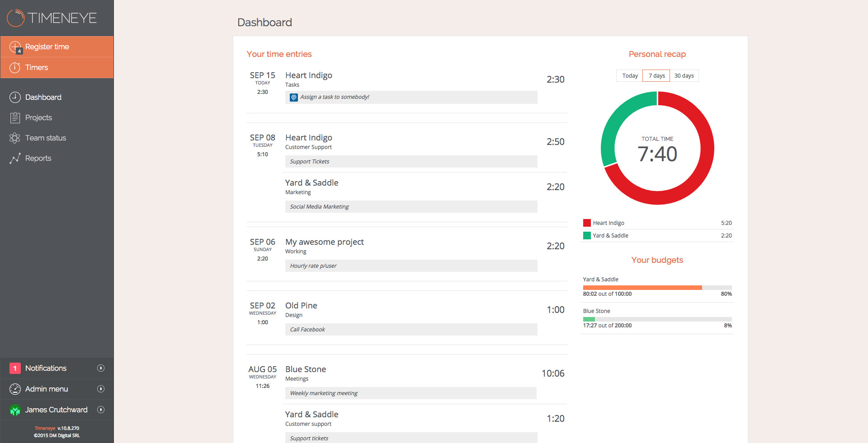The height and width of the screenshot is (443, 868).
Task: Click the Team status atom icon
Action: point(15,138)
